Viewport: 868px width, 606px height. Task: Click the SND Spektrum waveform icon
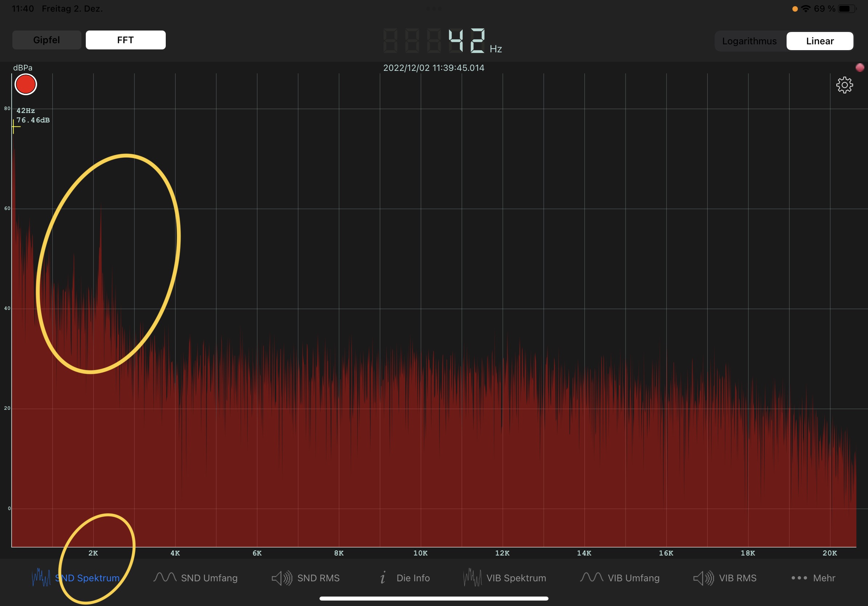point(41,578)
